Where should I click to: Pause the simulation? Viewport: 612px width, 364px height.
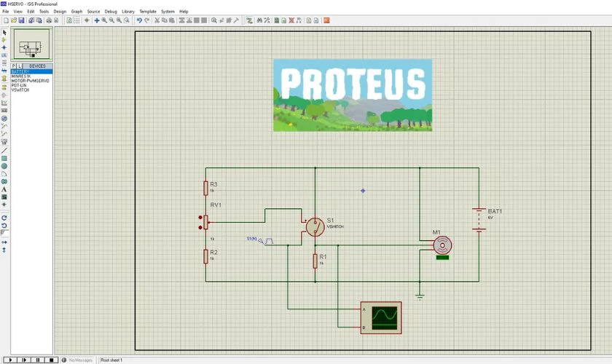click(x=38, y=360)
